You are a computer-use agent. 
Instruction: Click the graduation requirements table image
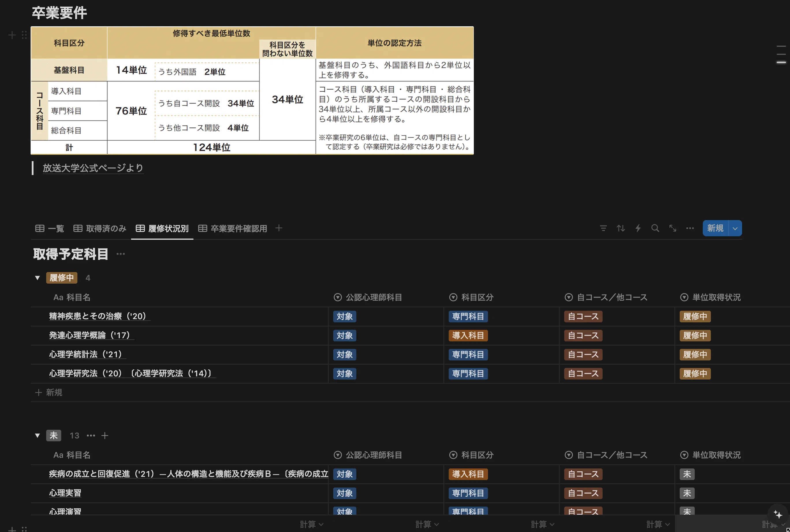252,91
